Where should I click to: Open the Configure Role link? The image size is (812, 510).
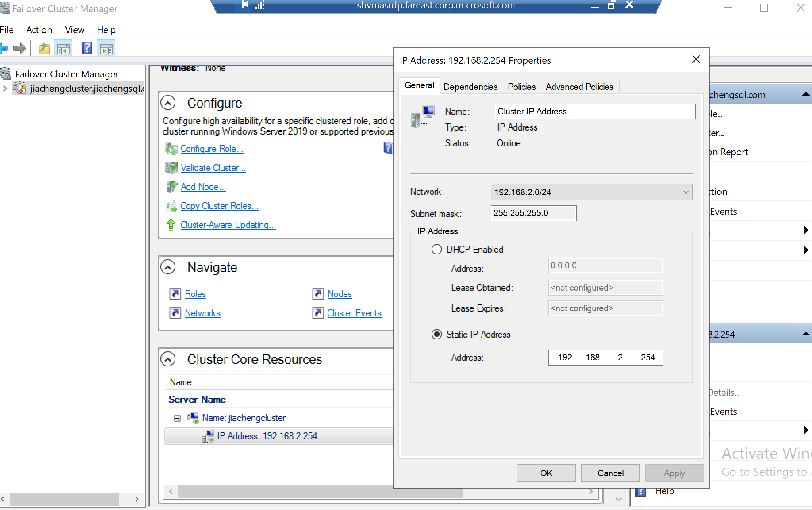(x=211, y=149)
